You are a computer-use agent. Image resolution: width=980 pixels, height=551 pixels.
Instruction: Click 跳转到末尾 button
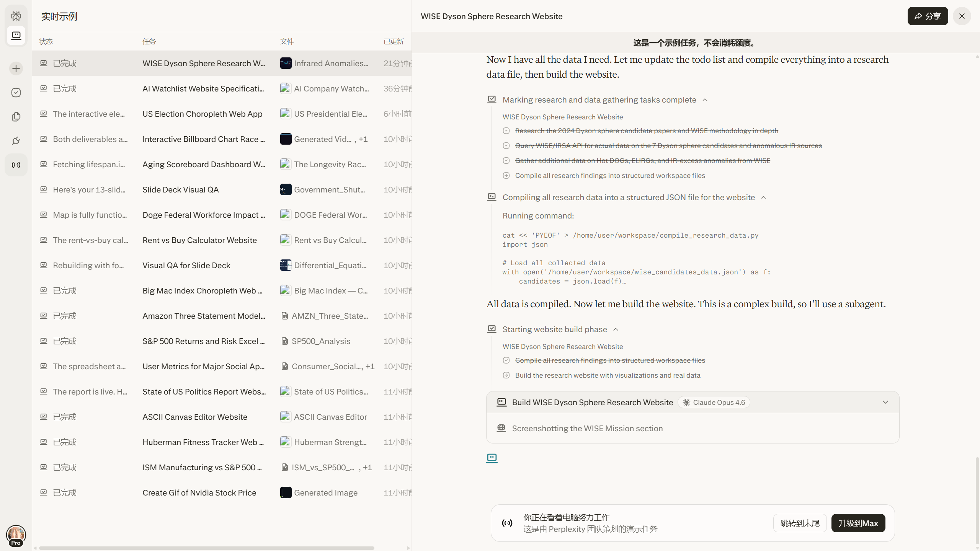coord(800,523)
